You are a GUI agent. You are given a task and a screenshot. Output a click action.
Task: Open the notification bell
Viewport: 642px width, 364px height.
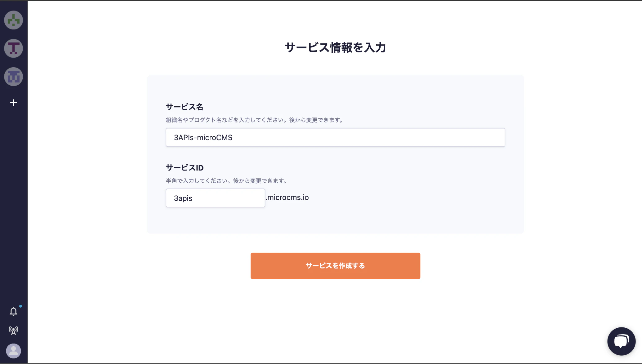(13, 311)
